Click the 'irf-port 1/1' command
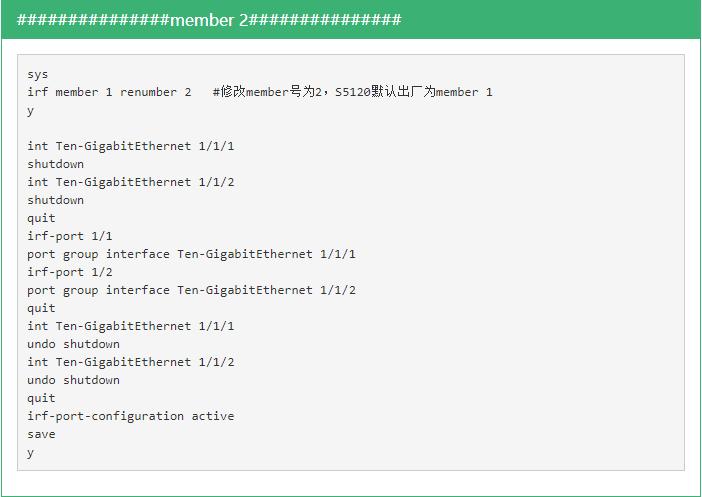Viewport: 702px width, 497px height. click(70, 236)
